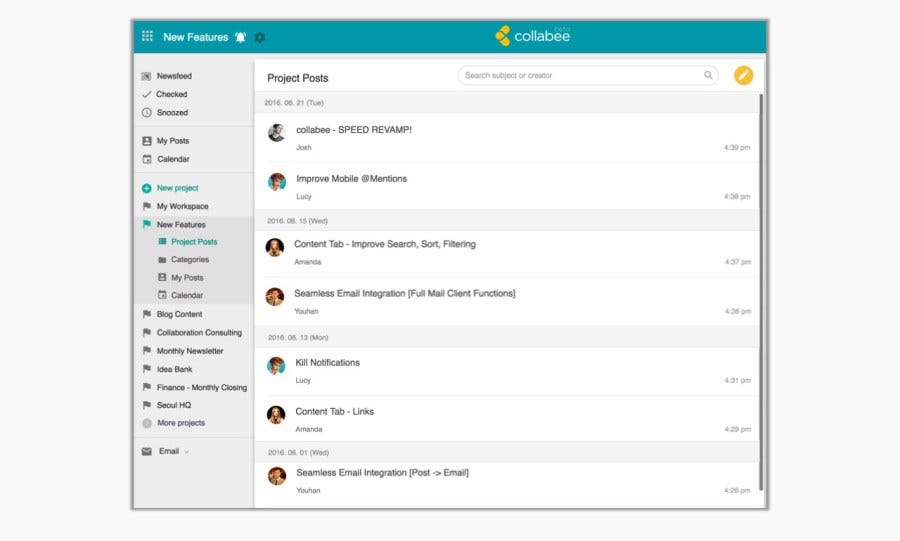Click the search magnifier icon

tap(708, 75)
